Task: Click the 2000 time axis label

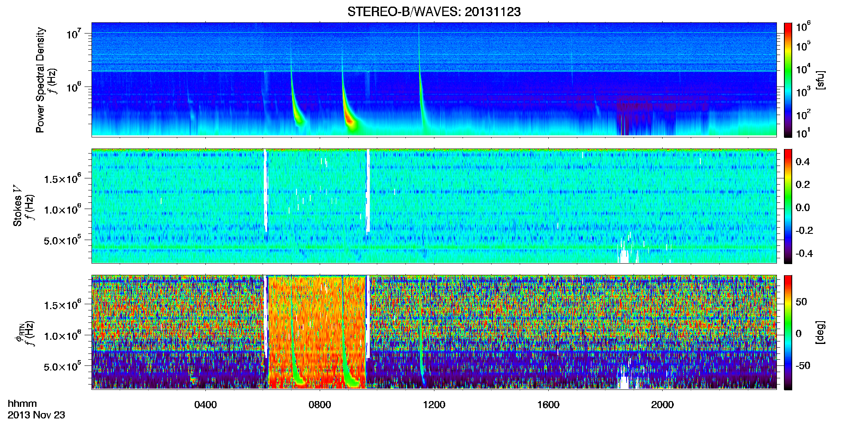Action: (663, 405)
